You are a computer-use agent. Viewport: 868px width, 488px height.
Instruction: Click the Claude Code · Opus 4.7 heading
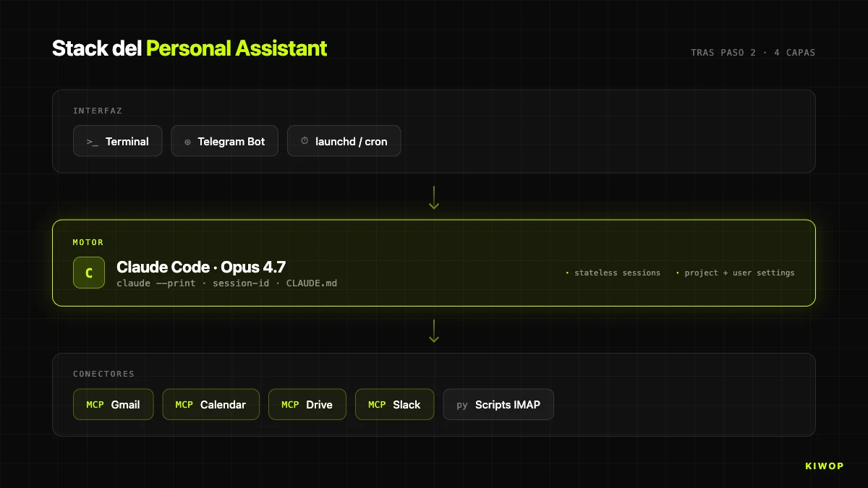point(201,267)
